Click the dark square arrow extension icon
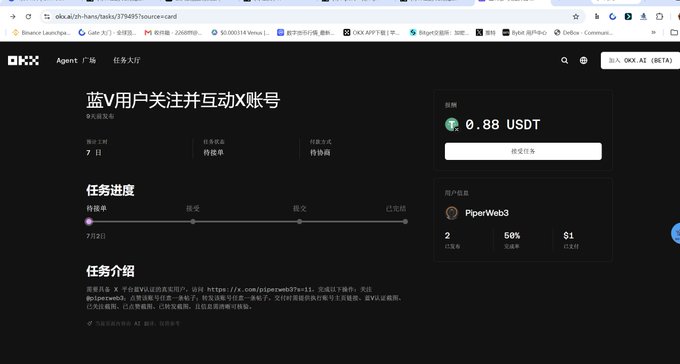Screen dimensions: 680x364 coord(628,16)
